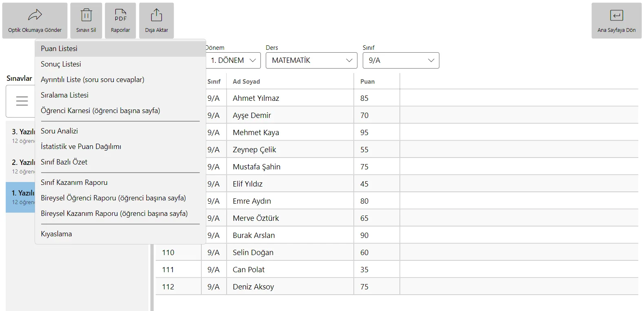Screen dimensions: 644x311
Task: Sort by the Puan column header
Action: tap(367, 82)
